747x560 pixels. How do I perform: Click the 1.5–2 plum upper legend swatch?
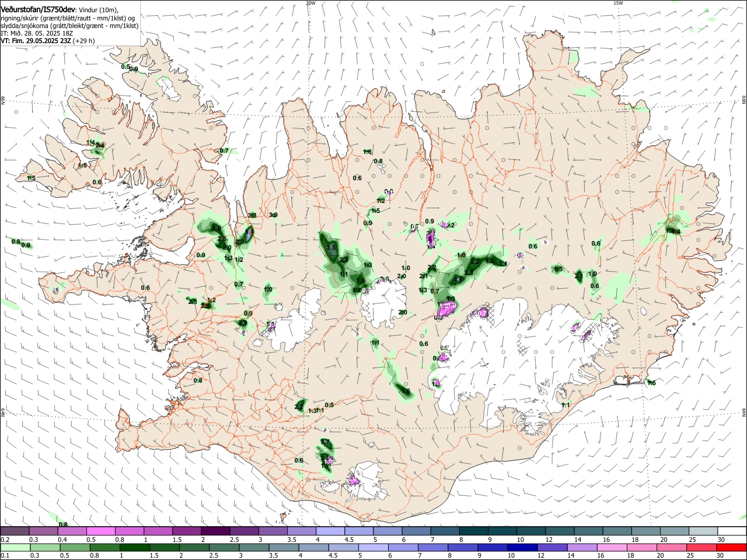187,531
